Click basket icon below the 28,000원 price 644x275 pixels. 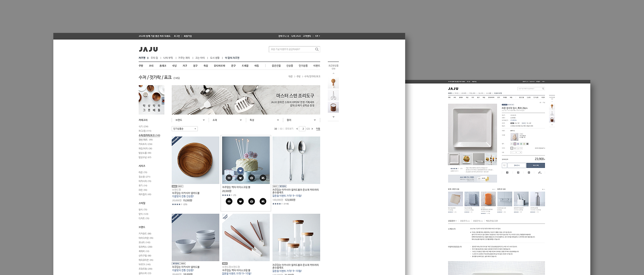(252, 201)
